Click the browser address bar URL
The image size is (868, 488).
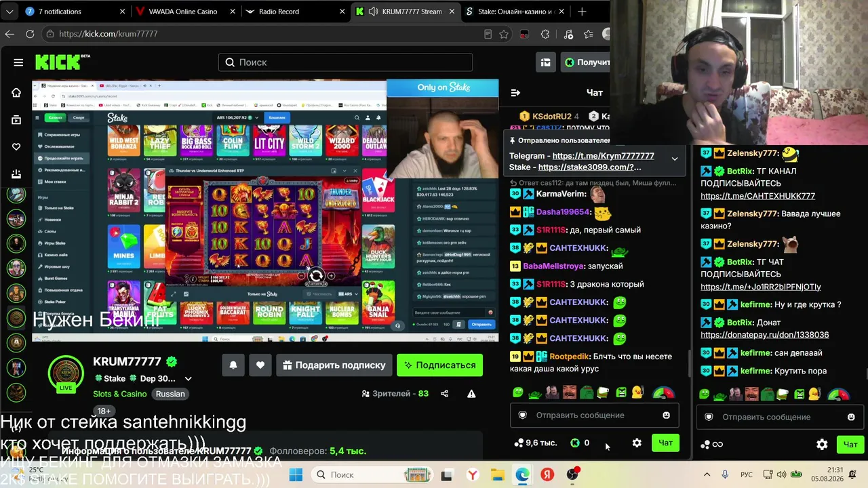coord(108,34)
